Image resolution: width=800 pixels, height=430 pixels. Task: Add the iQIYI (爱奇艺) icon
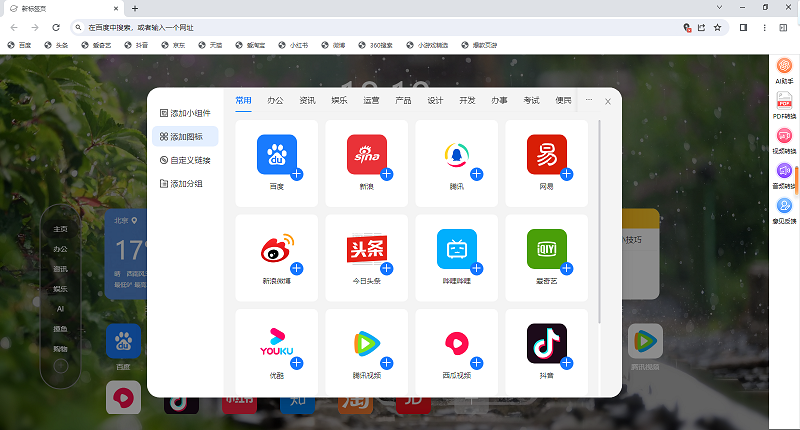567,269
